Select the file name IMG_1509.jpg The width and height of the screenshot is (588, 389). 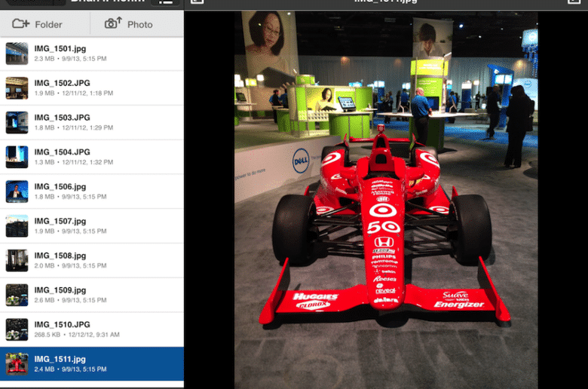coord(60,290)
